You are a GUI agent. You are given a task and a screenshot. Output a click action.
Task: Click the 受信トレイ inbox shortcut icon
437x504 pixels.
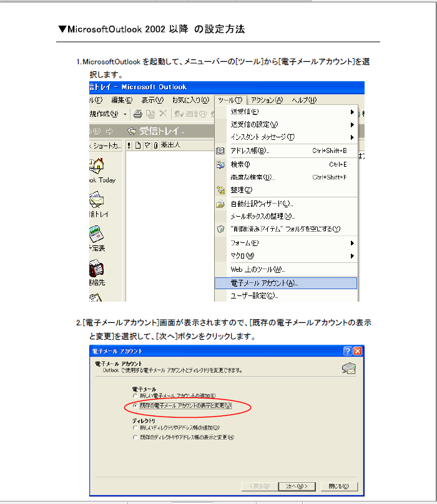coord(96,199)
